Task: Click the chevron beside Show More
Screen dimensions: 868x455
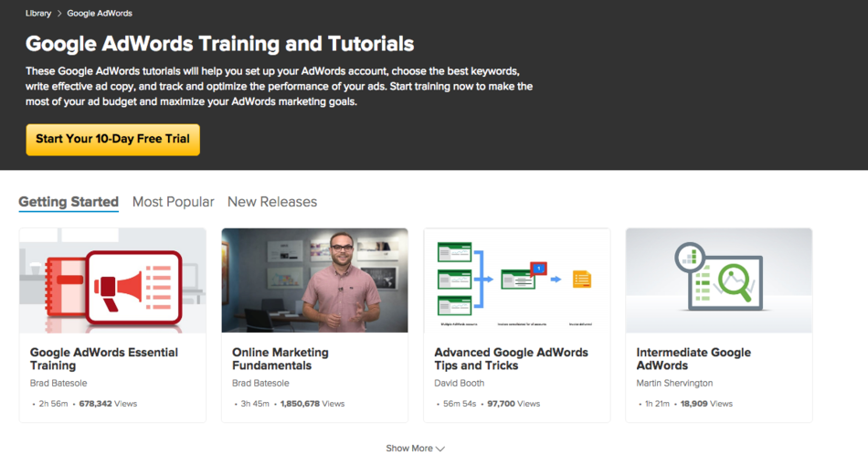Action: tap(440, 449)
